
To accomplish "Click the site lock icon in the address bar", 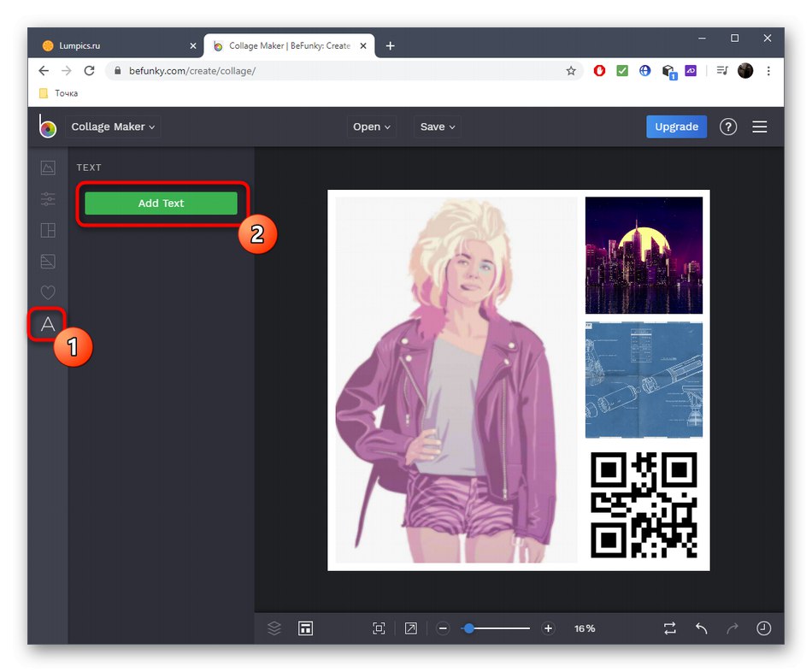I will [x=118, y=70].
